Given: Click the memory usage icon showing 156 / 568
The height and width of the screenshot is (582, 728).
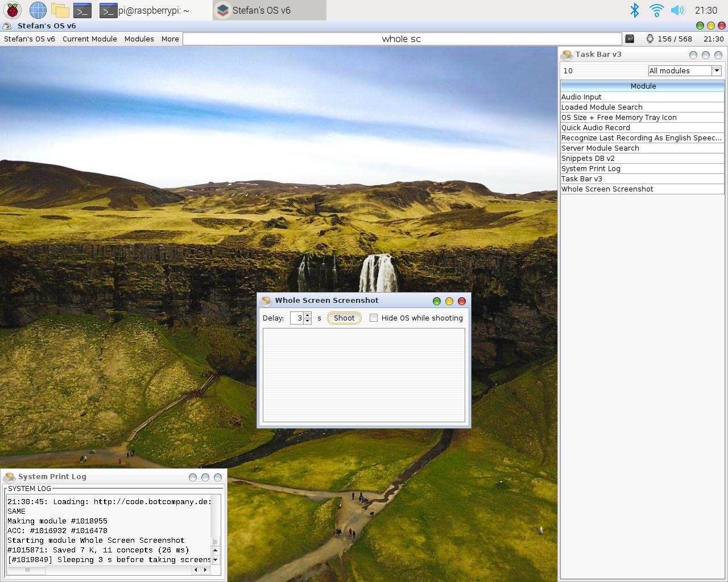Looking at the screenshot, I should 650,39.
